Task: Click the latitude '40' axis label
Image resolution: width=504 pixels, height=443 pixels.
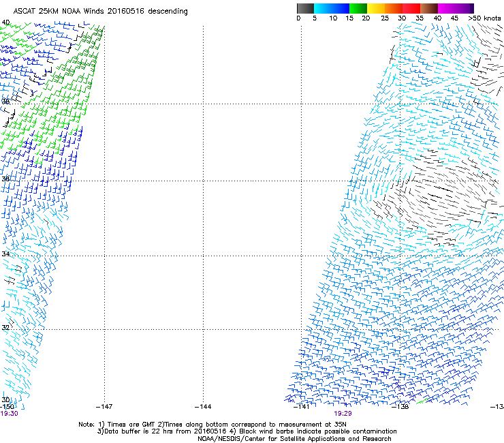Action: pos(5,22)
